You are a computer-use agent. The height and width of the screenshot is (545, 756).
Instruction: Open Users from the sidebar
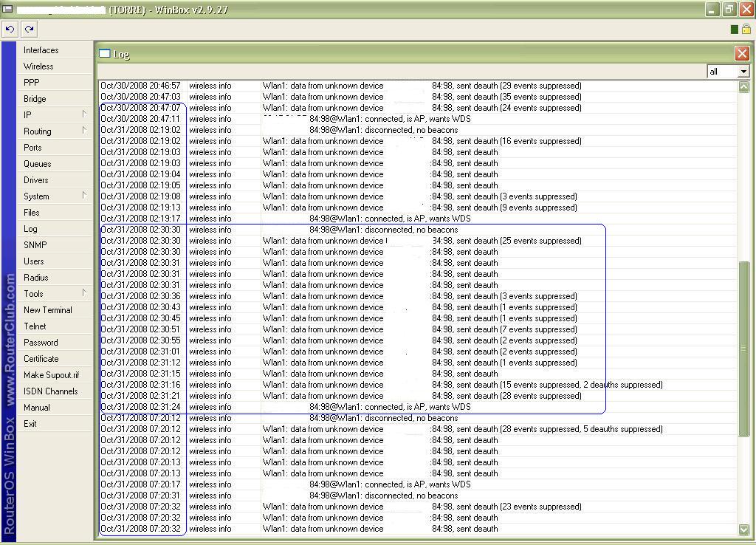55,261
